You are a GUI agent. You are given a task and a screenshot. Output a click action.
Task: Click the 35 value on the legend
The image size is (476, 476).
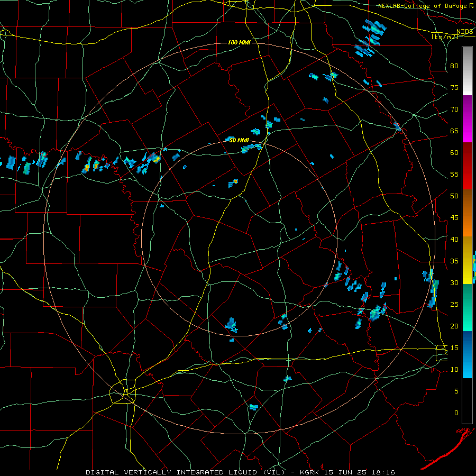pyautogui.click(x=454, y=261)
